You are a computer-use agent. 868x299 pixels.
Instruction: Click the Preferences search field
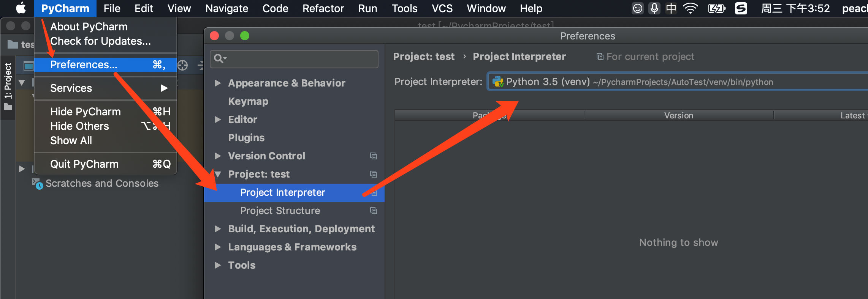pos(298,59)
